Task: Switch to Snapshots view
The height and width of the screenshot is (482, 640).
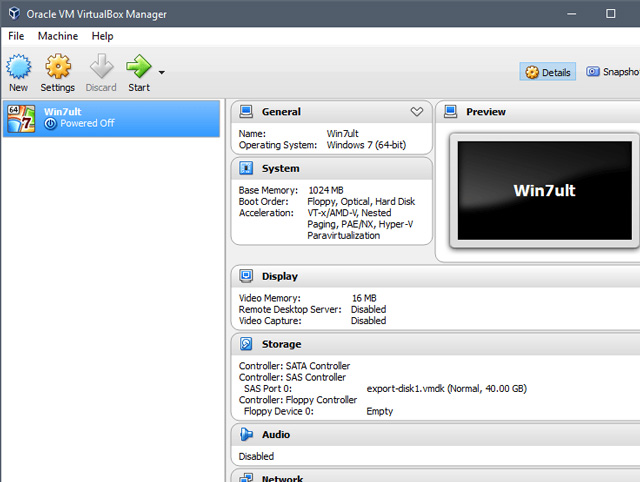Action: click(612, 72)
